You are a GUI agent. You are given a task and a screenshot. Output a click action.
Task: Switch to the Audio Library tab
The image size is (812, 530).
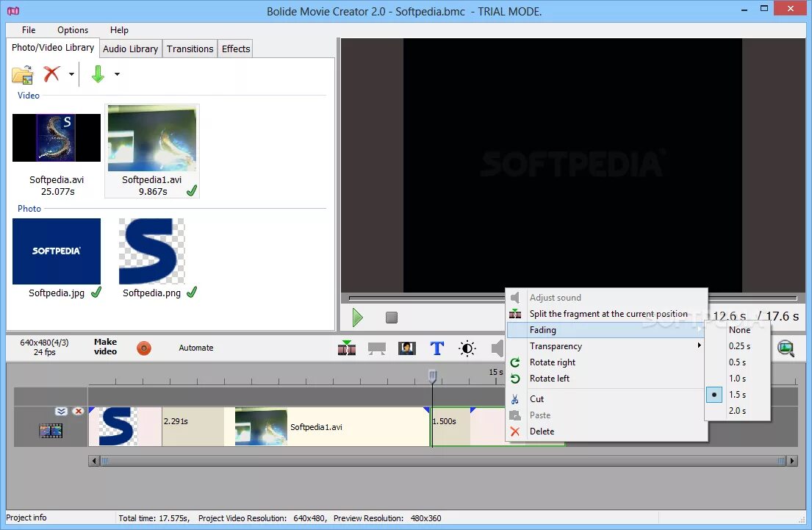click(131, 49)
